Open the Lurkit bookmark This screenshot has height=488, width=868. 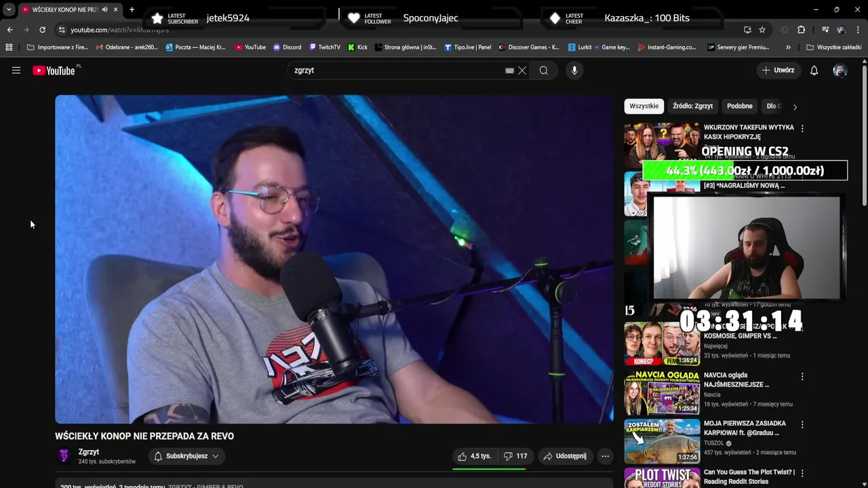click(x=580, y=47)
